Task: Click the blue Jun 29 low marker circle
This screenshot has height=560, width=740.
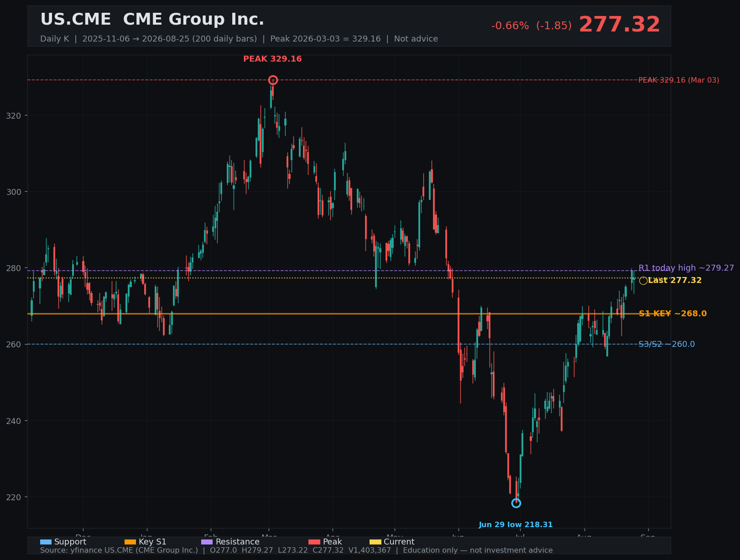Action: point(516,503)
